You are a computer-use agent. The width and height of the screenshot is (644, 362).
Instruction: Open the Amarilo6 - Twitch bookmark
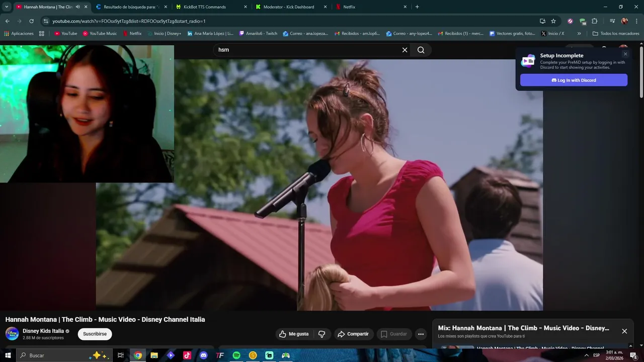click(x=258, y=34)
